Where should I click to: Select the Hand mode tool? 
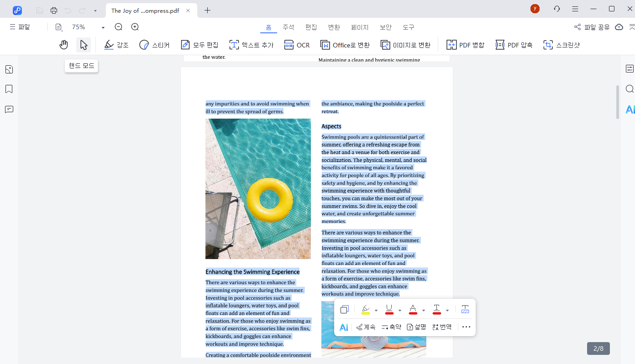(63, 45)
